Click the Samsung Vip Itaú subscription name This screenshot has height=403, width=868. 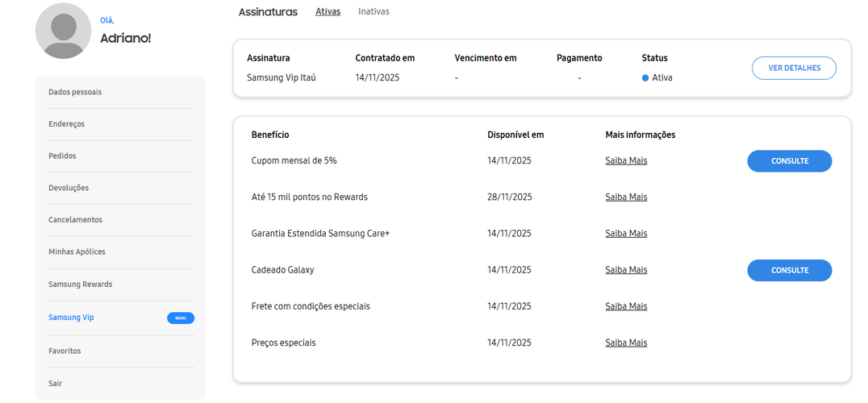point(282,78)
